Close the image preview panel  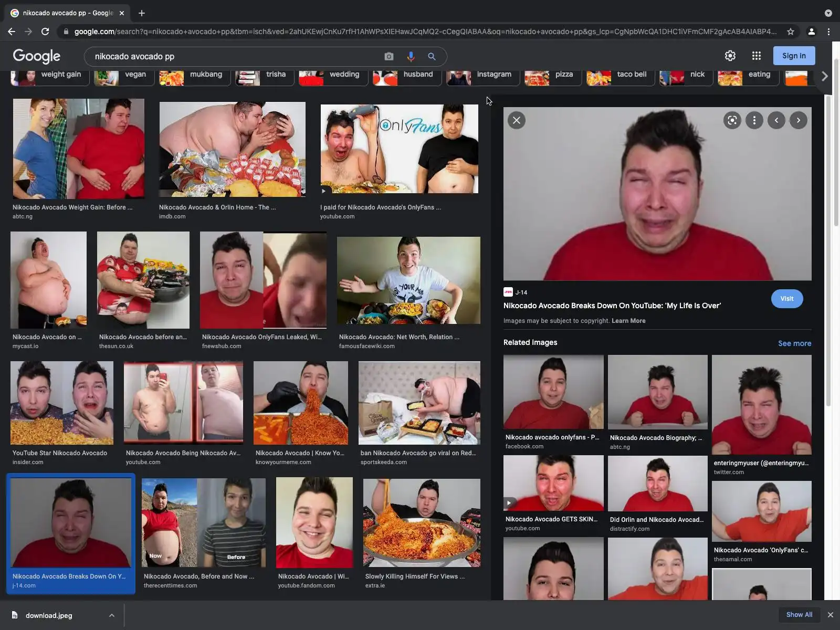pos(517,120)
